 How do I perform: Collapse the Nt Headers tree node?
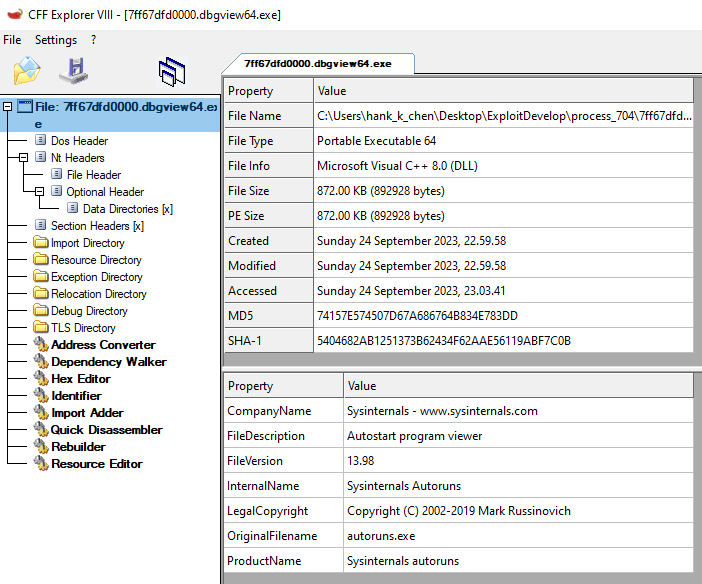[23, 158]
